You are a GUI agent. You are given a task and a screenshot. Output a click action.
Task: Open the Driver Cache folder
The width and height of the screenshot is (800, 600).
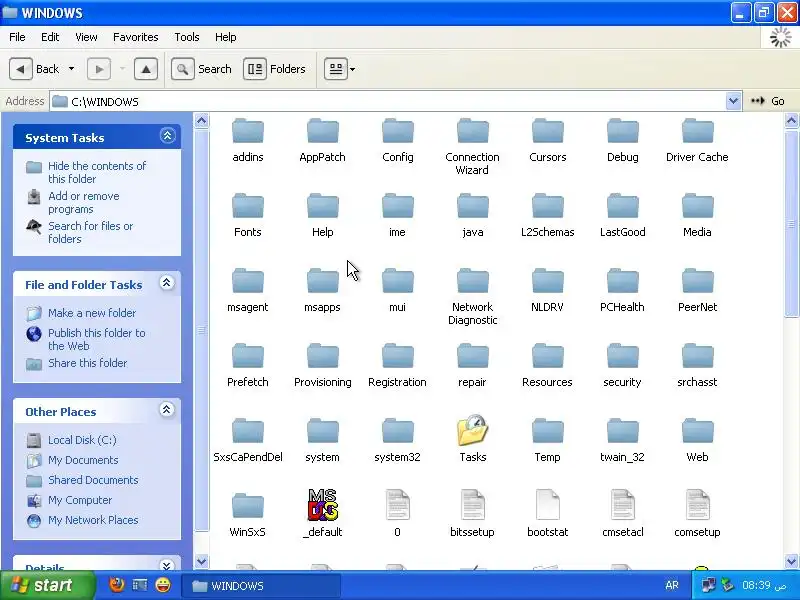(697, 141)
